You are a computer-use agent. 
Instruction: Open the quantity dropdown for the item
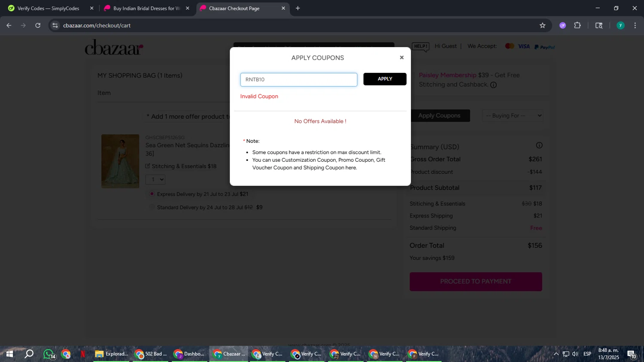click(x=155, y=180)
